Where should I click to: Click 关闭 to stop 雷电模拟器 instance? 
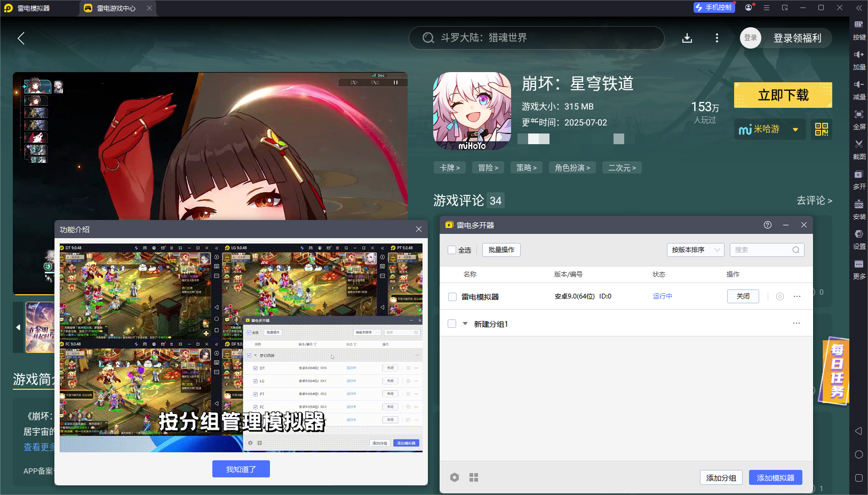[743, 296]
